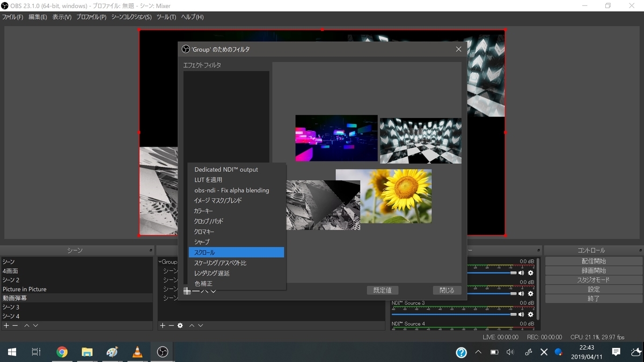
Task: Start recording with 録画開始 button
Action: tap(594, 270)
